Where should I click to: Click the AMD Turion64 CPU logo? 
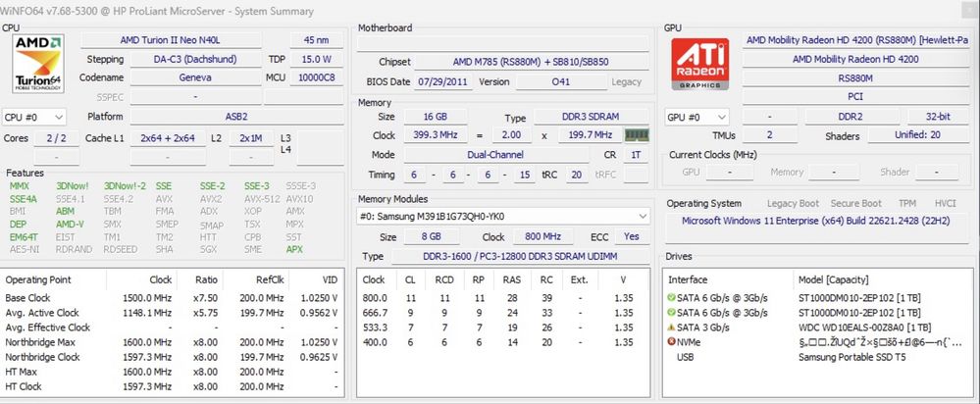click(38, 63)
